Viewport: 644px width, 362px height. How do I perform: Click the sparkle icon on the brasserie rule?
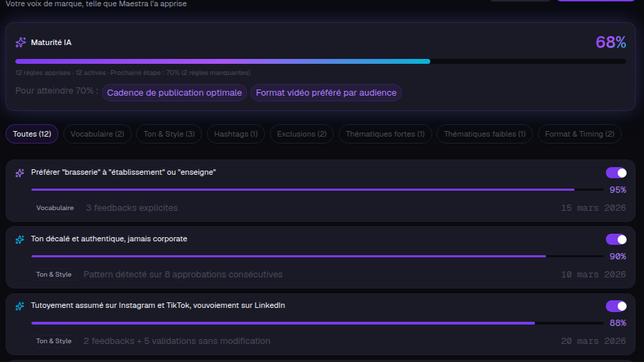[x=19, y=173]
